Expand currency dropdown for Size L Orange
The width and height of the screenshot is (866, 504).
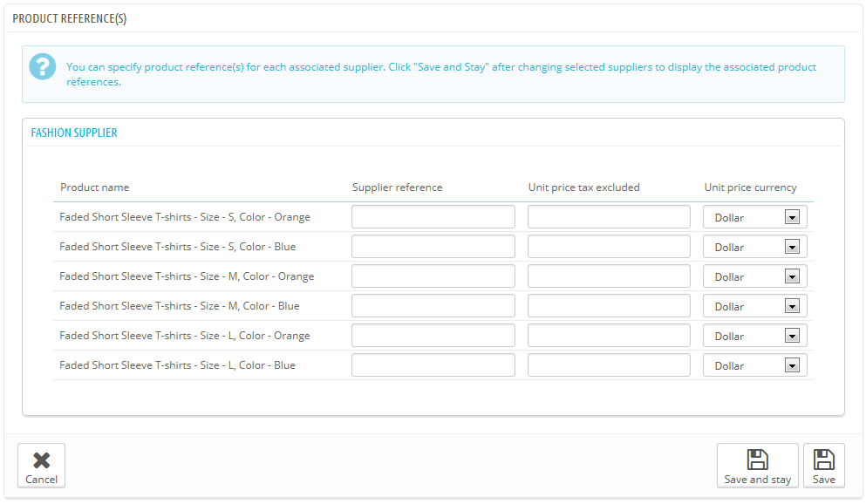754,336
